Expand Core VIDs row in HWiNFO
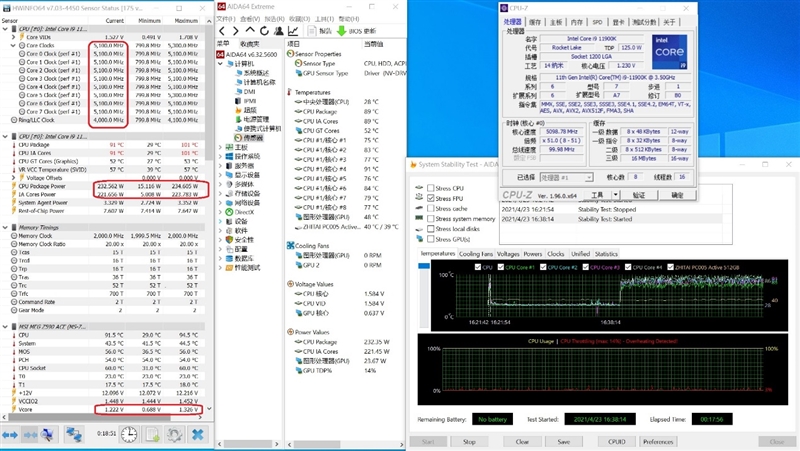800x451 pixels. point(13,37)
